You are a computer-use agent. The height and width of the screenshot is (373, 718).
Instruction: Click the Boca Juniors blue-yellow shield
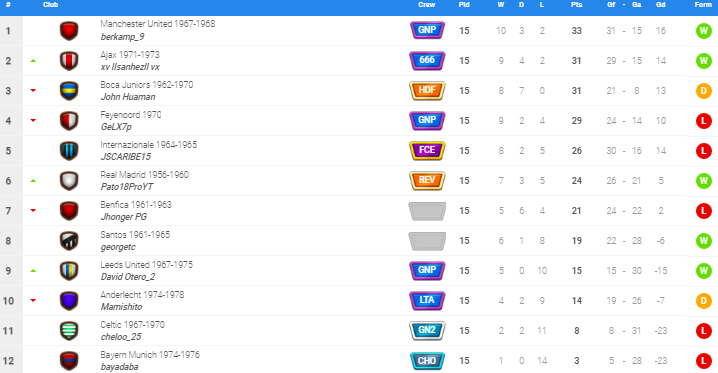(x=69, y=91)
